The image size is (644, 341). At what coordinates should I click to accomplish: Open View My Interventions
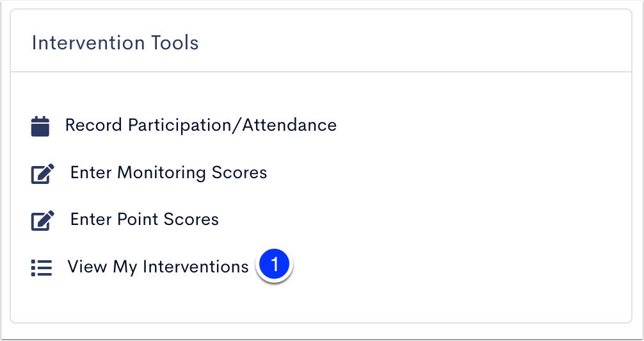tap(158, 267)
